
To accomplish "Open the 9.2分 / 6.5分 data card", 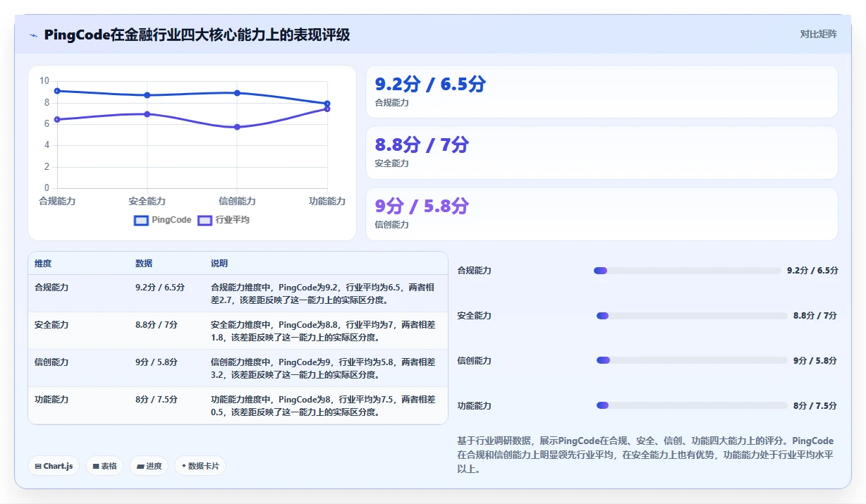I will pos(602,92).
